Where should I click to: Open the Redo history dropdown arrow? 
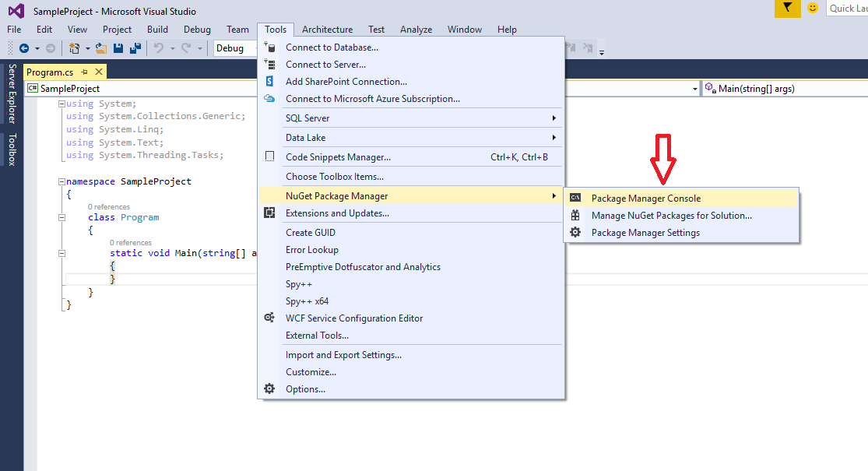pos(200,49)
